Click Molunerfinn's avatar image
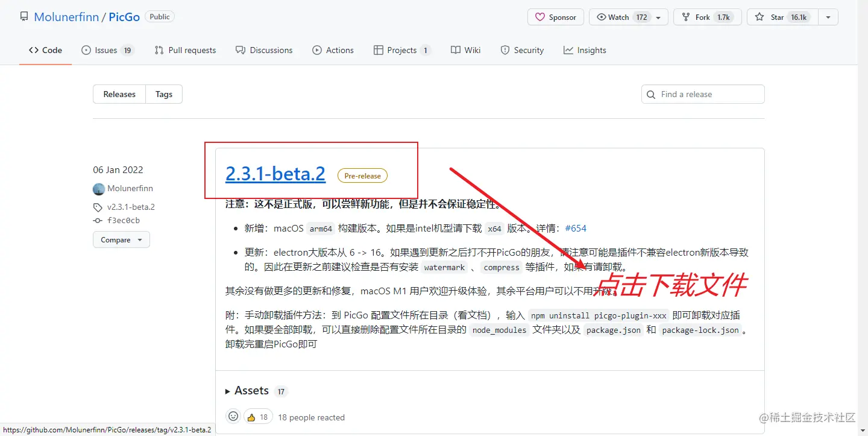This screenshot has height=436, width=868. (x=99, y=189)
